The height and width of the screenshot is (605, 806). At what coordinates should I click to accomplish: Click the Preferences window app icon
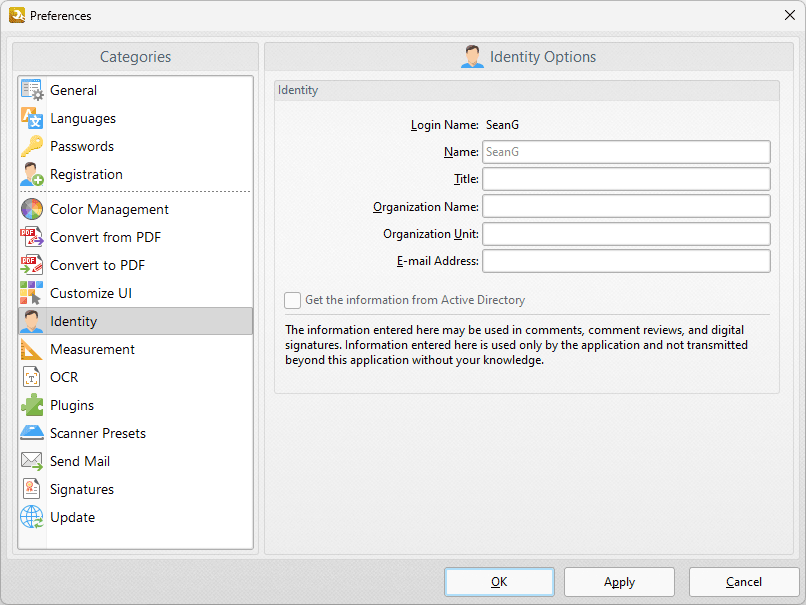17,15
